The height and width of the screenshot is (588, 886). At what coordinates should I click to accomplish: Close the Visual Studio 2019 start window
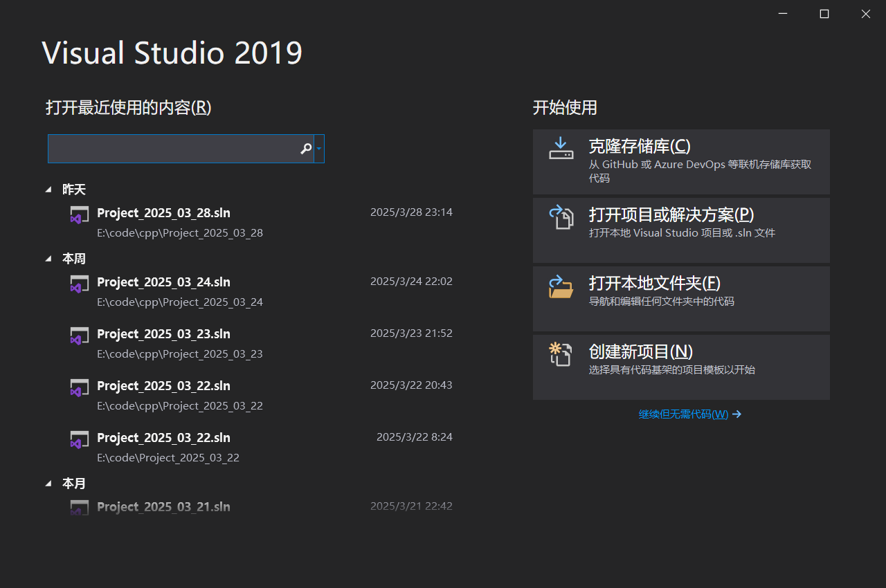click(x=866, y=13)
